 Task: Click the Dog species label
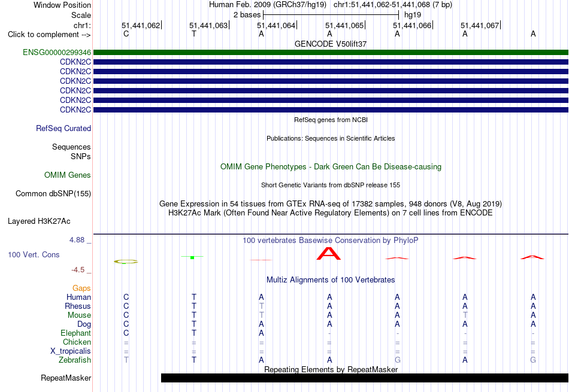[84, 324]
